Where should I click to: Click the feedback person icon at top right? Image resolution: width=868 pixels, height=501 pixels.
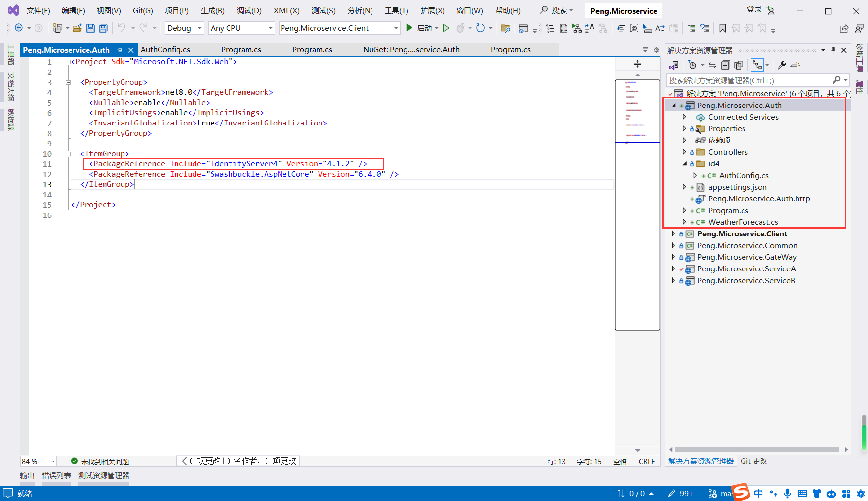pos(859,28)
